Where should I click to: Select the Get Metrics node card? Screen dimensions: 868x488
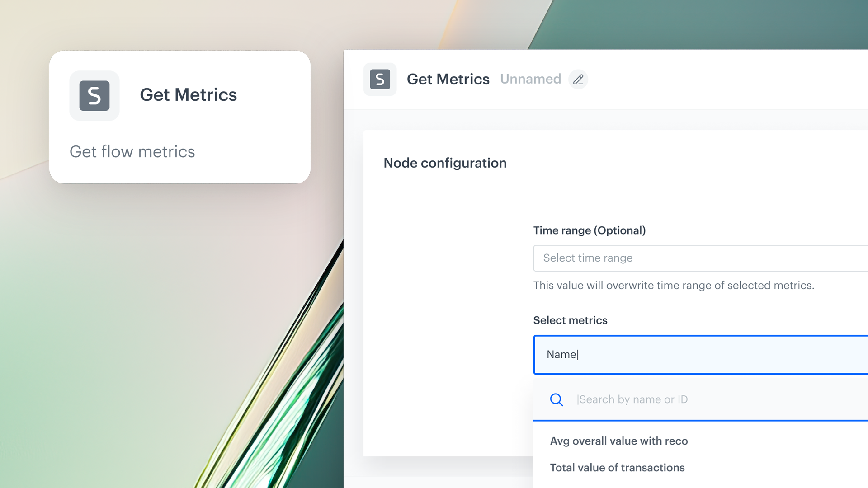point(180,117)
